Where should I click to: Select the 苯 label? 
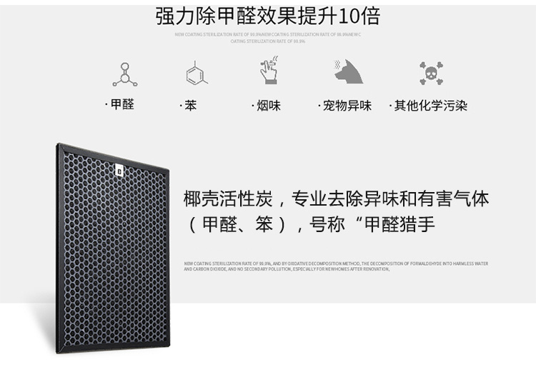(189, 106)
